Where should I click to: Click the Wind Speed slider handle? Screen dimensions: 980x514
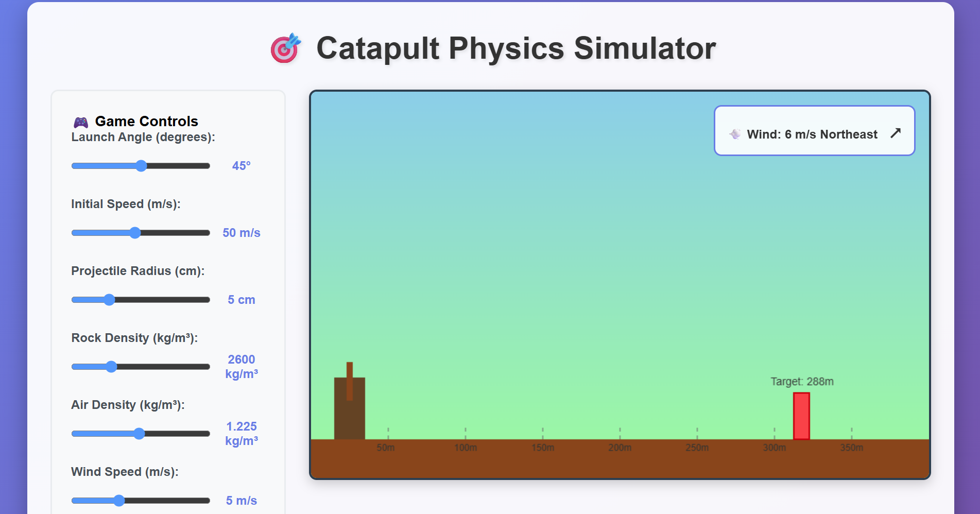click(119, 501)
